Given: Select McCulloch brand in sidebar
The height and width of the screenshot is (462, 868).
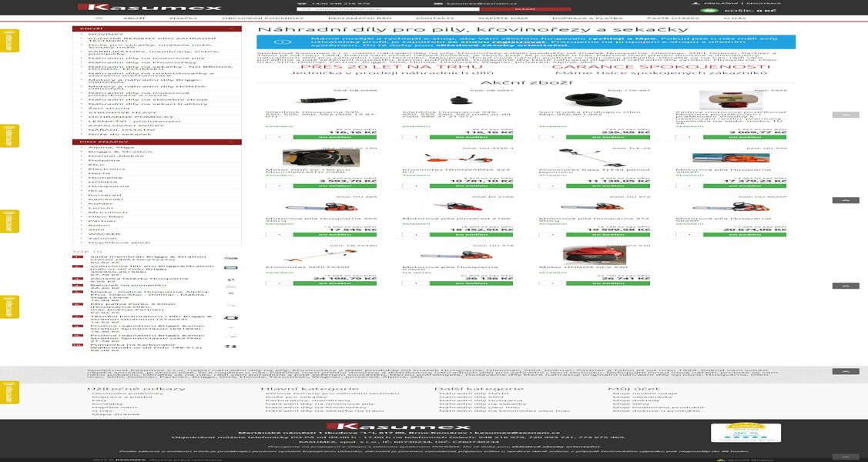Looking at the screenshot, I should click(107, 213).
